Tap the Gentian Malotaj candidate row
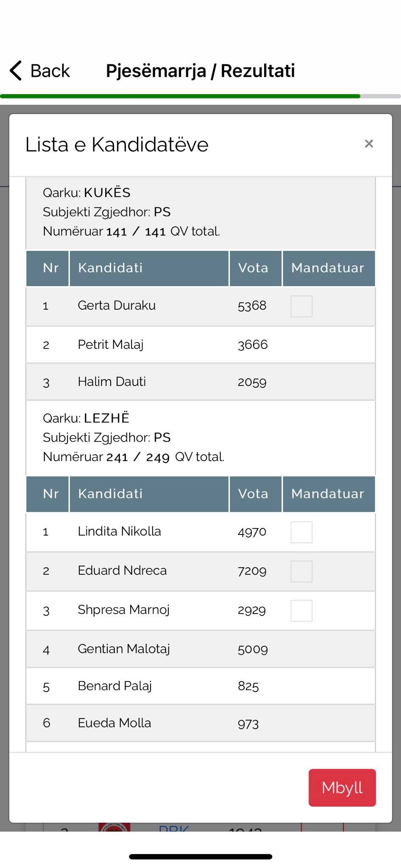401x868 pixels. click(x=200, y=649)
